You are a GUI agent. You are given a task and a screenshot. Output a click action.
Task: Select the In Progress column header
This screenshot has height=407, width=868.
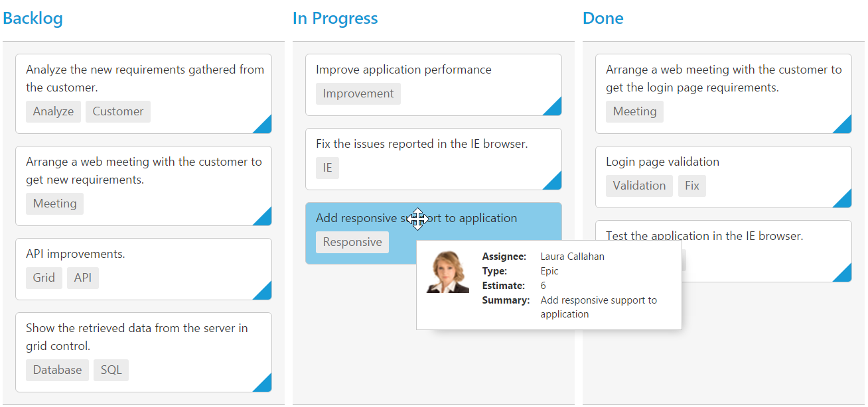(x=335, y=19)
